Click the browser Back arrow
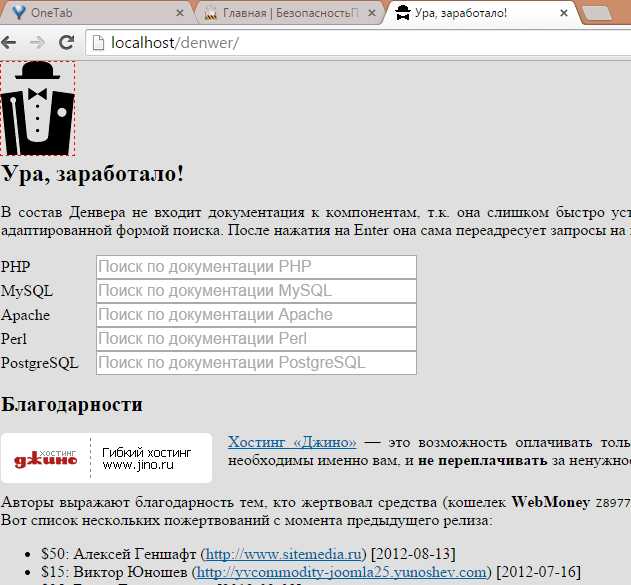 (8, 42)
